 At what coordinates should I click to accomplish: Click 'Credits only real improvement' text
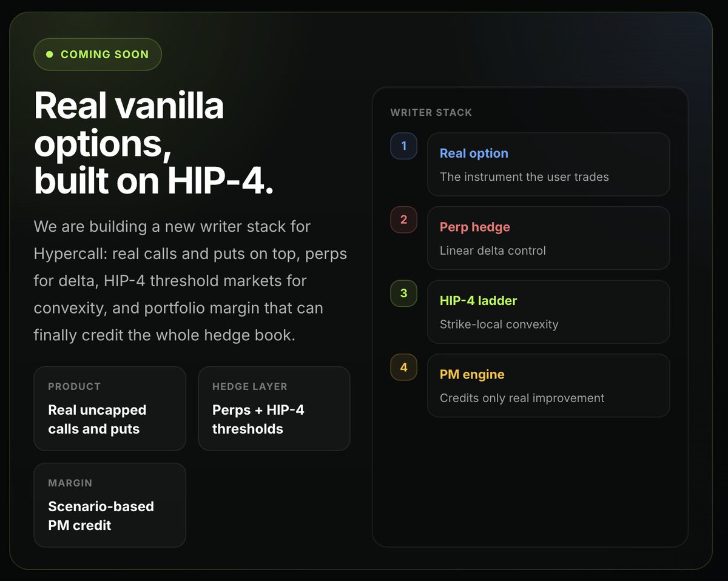point(522,398)
